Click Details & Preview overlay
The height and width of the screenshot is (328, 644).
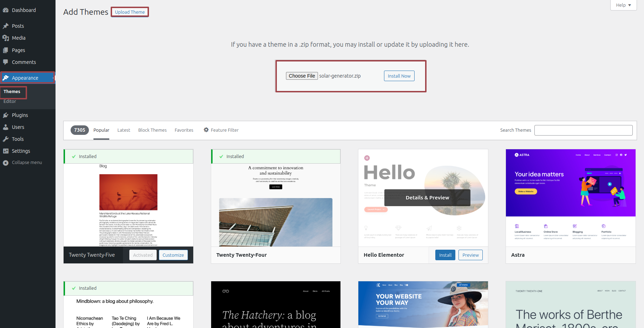(x=427, y=198)
